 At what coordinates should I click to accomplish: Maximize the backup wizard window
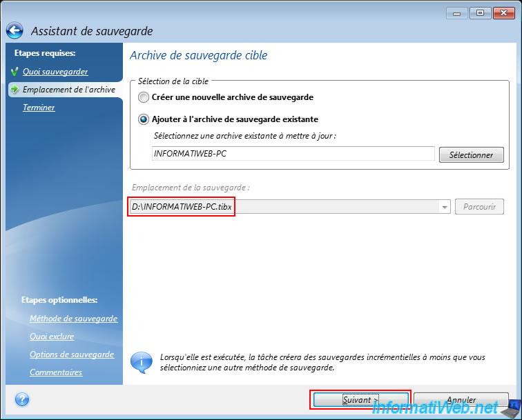pos(480,13)
